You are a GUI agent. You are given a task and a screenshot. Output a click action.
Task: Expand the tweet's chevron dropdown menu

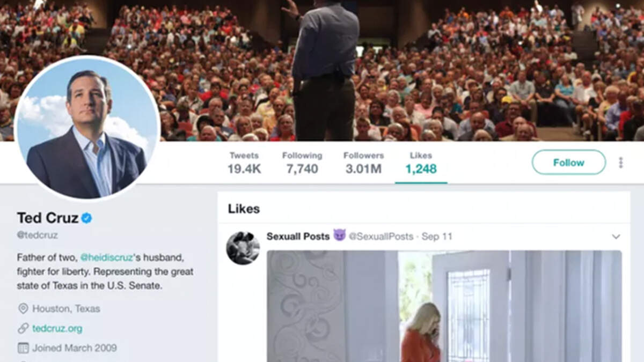pos(616,237)
